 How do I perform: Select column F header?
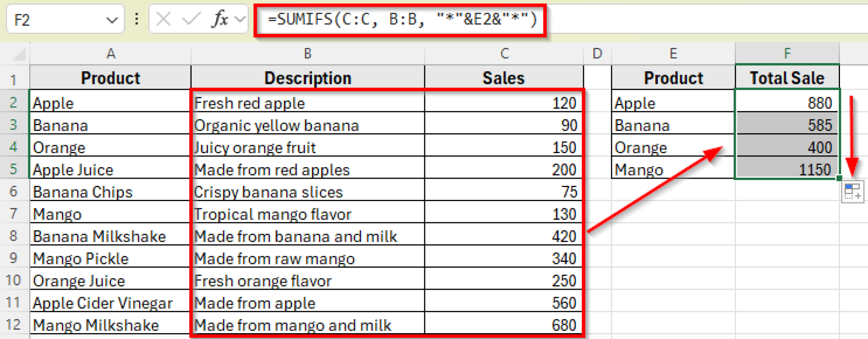click(x=787, y=53)
